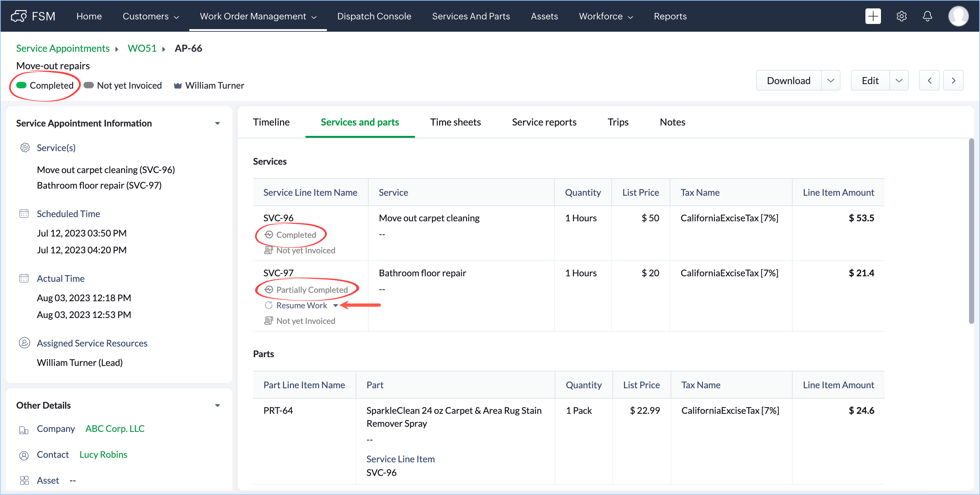Collapse the Other Details section
The height and width of the screenshot is (495, 980).
tap(217, 405)
